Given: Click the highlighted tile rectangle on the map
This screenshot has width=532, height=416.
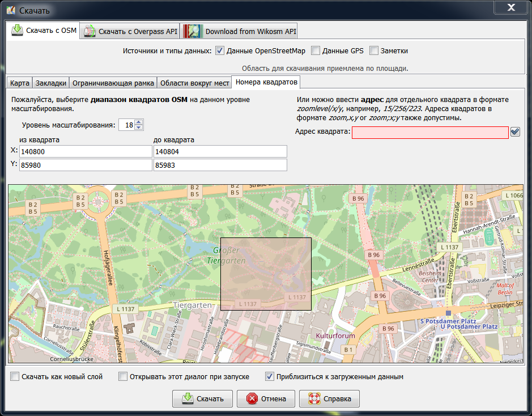Looking at the screenshot, I should (265, 274).
